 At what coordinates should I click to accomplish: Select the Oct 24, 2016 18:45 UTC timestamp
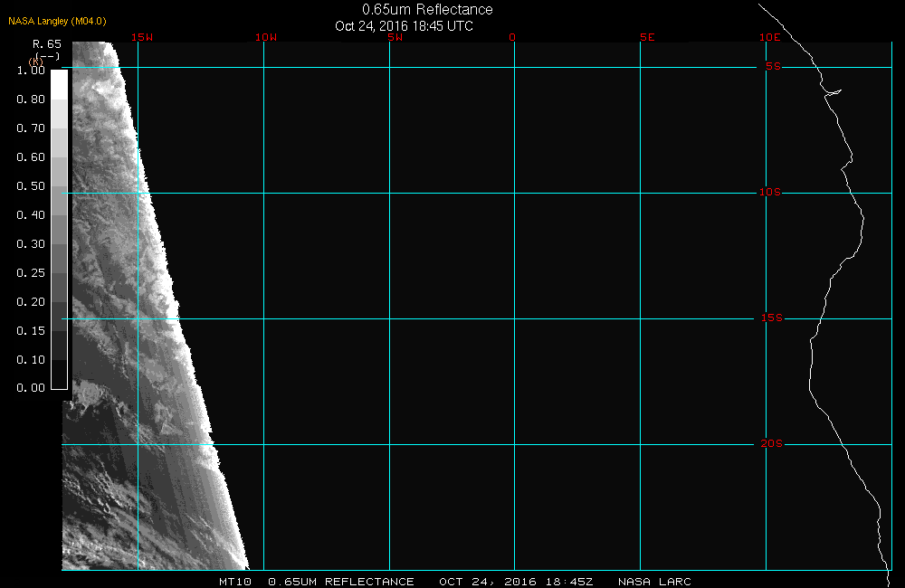[404, 25]
